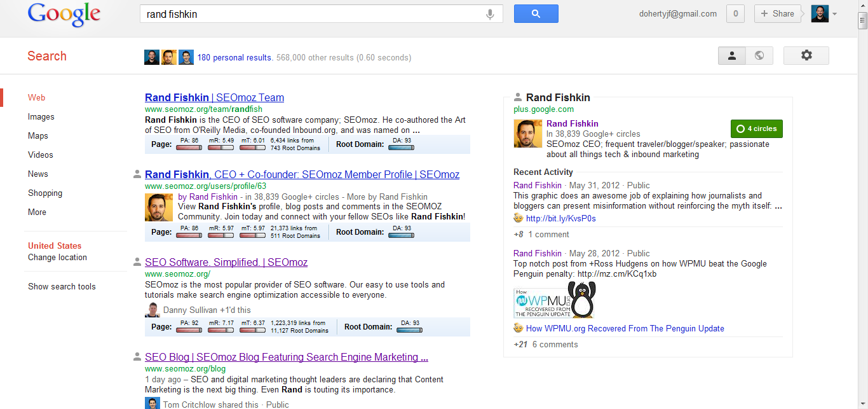Open the notifications counter showing 0
868x409 pixels.
[x=735, y=13]
